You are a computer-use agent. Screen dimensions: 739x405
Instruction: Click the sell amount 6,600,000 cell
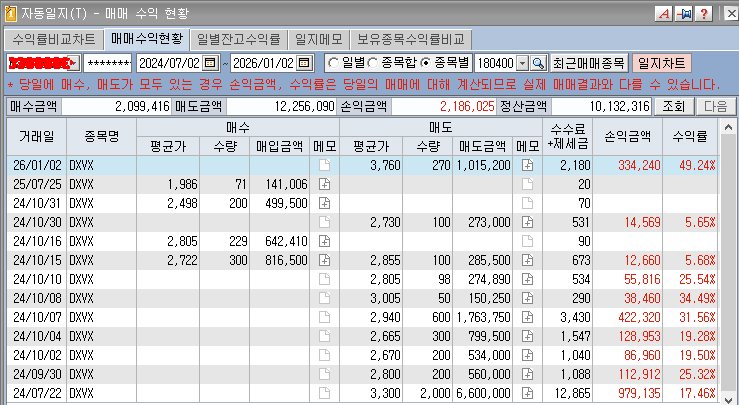(x=483, y=393)
